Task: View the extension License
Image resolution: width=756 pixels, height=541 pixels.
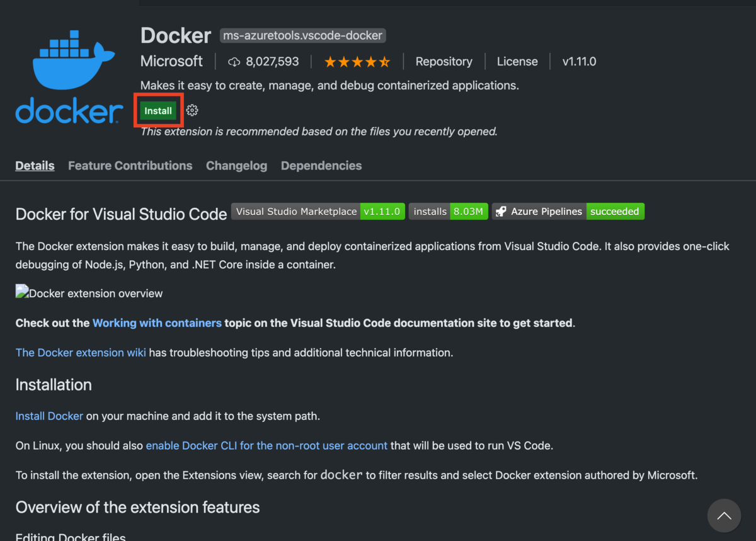Action: tap(517, 61)
